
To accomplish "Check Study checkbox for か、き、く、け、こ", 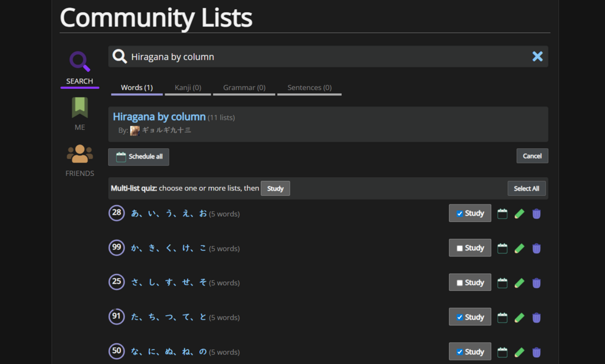I will click(x=460, y=249).
